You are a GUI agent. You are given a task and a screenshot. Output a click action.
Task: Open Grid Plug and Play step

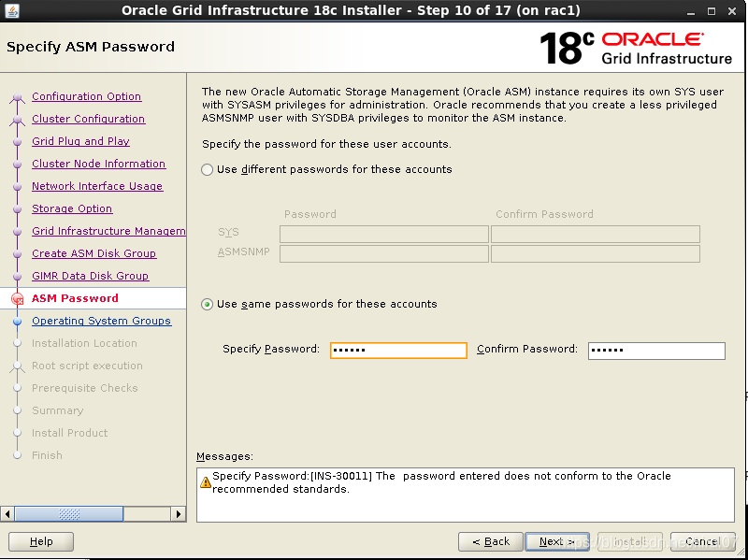[x=80, y=141]
